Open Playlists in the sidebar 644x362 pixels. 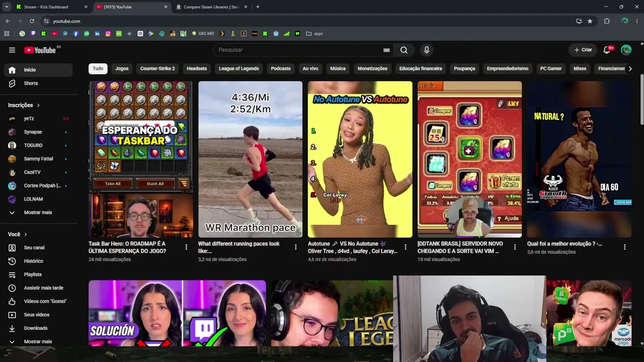38,275
